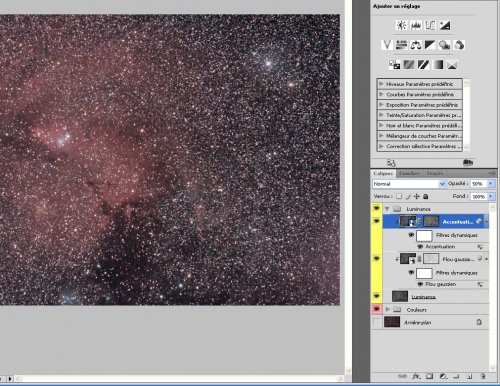
Task: Open the Fond slider arrow
Action: (491, 197)
